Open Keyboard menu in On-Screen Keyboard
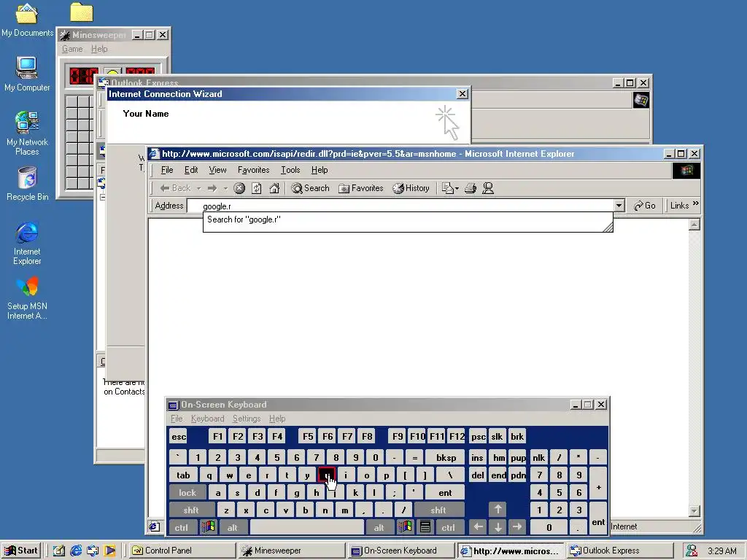The height and width of the screenshot is (560, 747). pos(207,419)
